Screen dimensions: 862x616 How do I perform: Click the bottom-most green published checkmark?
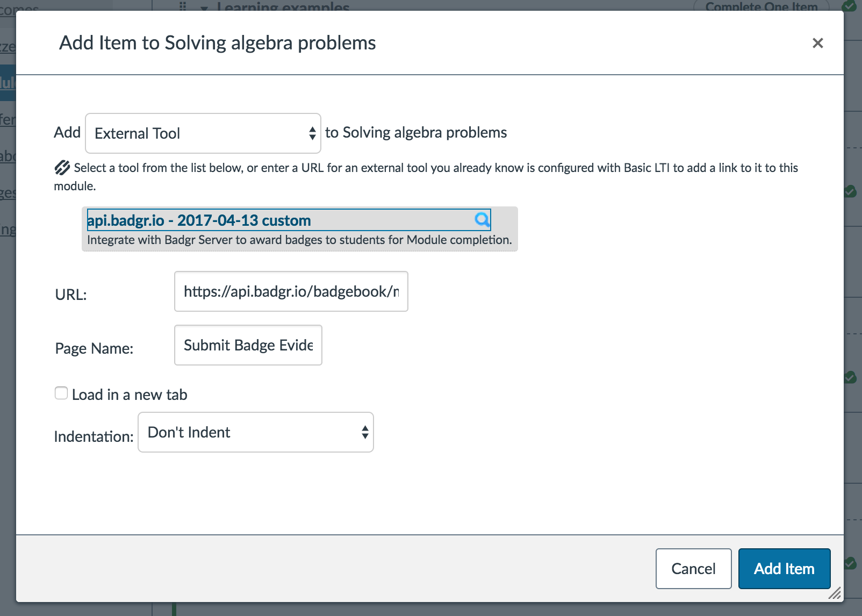click(850, 563)
